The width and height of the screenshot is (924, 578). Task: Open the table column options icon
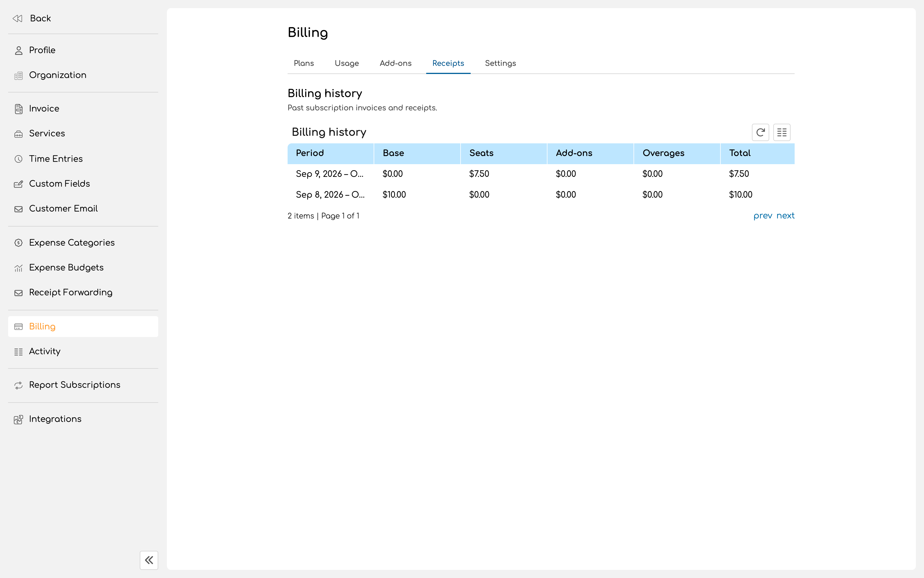tap(782, 132)
